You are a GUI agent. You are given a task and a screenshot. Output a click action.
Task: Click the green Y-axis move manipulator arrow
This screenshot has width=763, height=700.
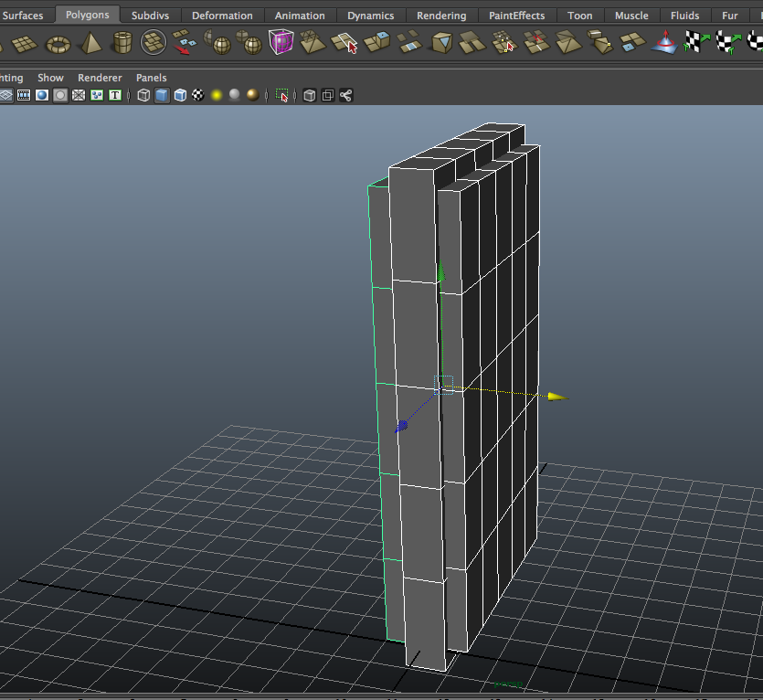point(440,272)
